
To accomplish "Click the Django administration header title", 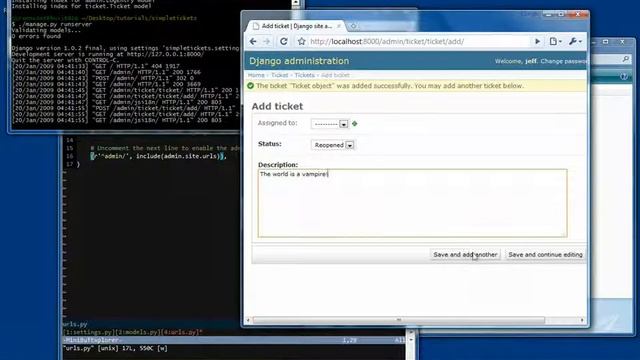I will click(x=299, y=61).
